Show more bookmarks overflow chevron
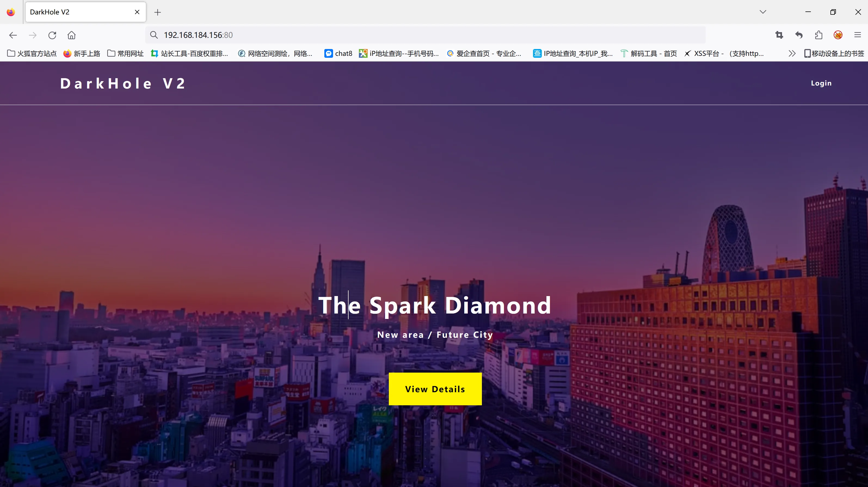Viewport: 868px width, 487px height. point(792,54)
